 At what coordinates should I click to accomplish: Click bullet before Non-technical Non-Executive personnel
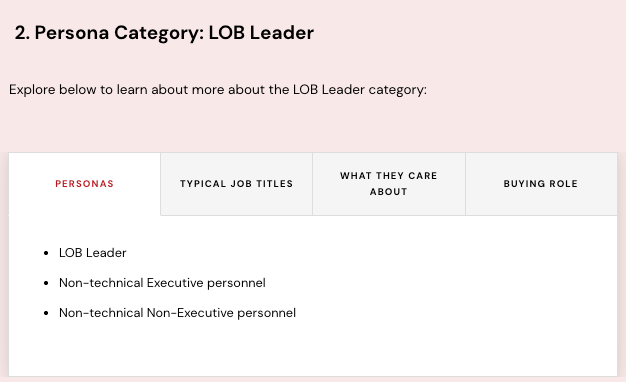click(x=46, y=313)
